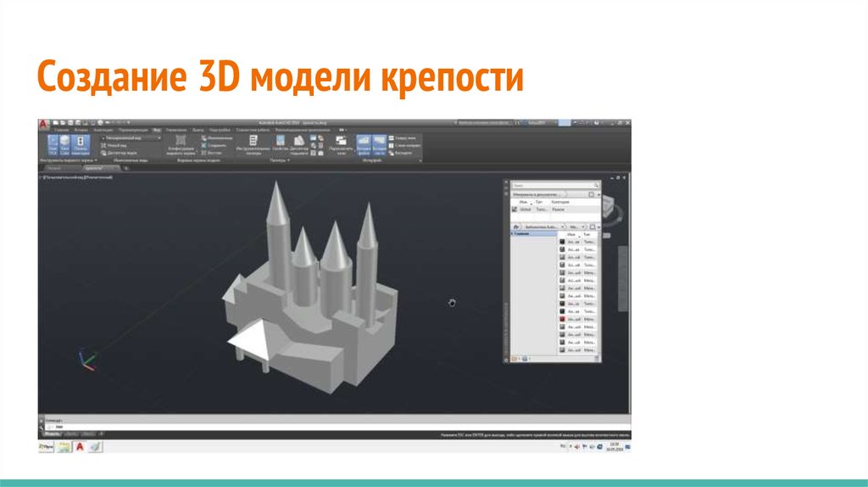Open the View Cube ribbon button

(x=66, y=145)
